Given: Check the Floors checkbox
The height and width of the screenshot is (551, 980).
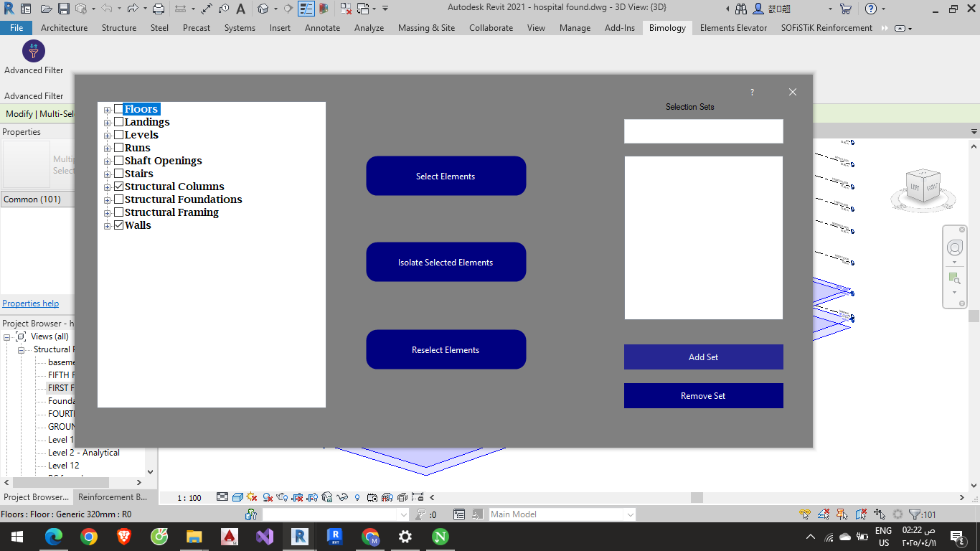Looking at the screenshot, I should coord(118,109).
